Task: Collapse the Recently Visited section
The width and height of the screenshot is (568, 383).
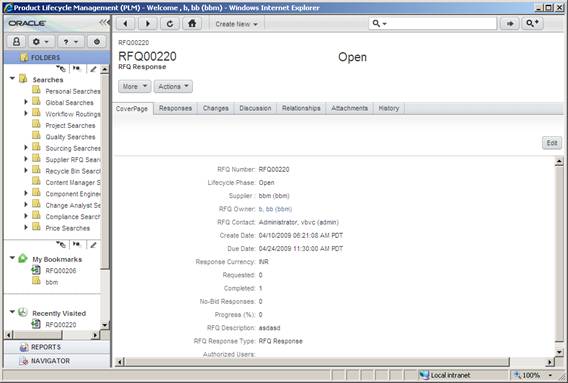Action: (x=12, y=312)
